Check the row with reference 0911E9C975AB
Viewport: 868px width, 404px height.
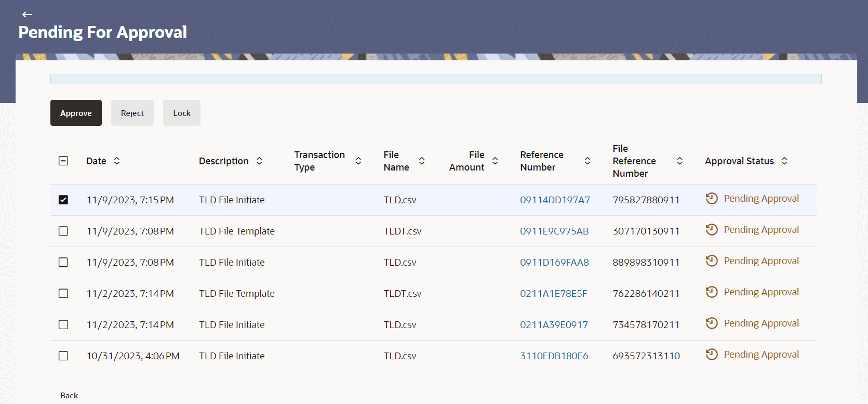pyautogui.click(x=63, y=231)
